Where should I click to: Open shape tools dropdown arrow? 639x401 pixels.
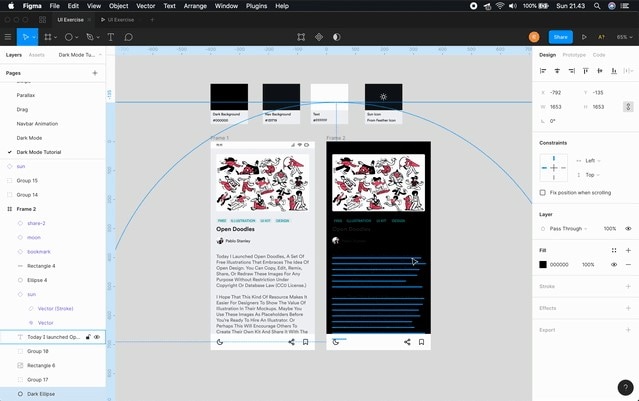click(x=77, y=37)
